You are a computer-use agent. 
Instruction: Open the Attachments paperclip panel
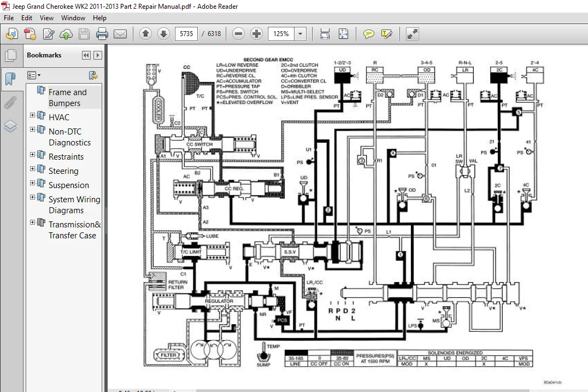[x=10, y=102]
